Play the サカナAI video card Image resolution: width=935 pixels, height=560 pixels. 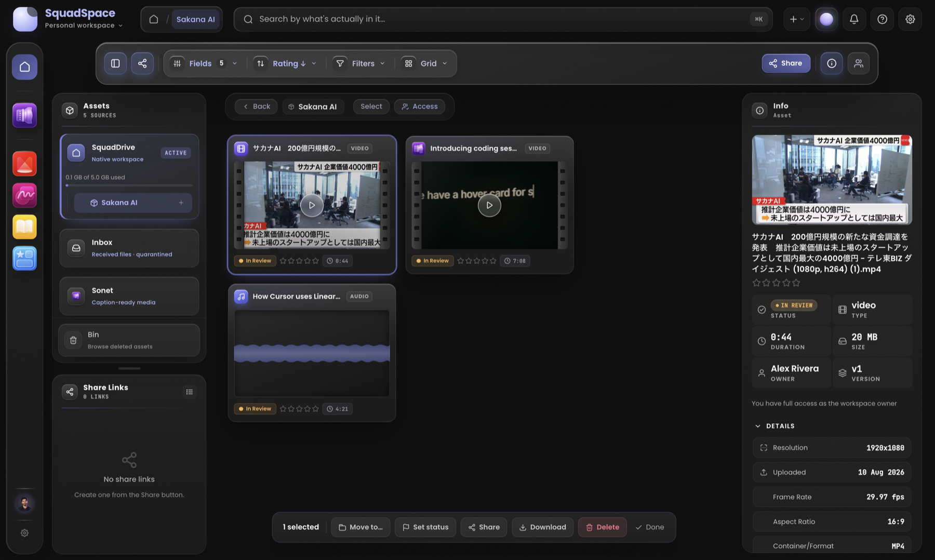tap(312, 205)
